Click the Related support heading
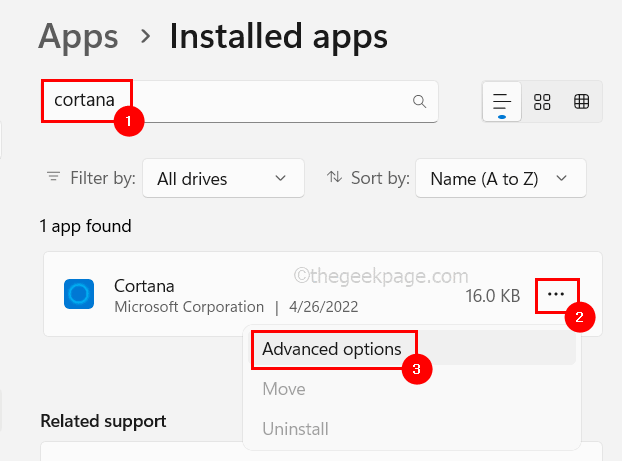This screenshot has width=622, height=461. [x=103, y=421]
